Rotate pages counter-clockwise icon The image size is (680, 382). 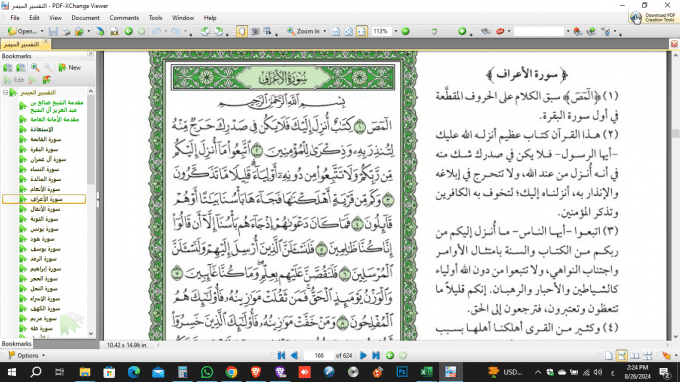[206, 31]
